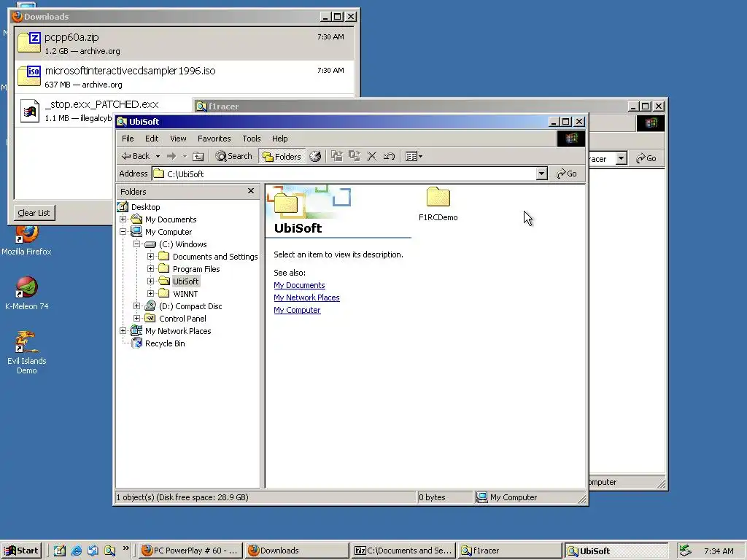Select WINNT folder in tree

point(185,294)
